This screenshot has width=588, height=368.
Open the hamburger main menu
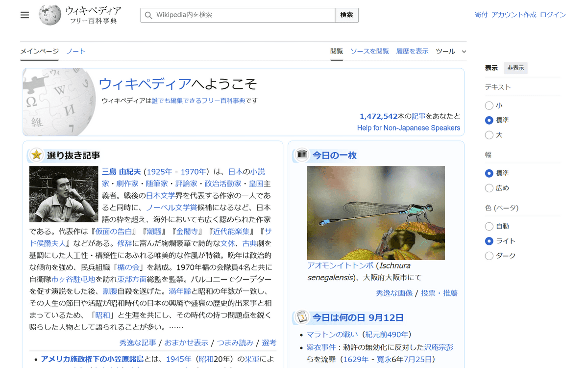(x=25, y=15)
